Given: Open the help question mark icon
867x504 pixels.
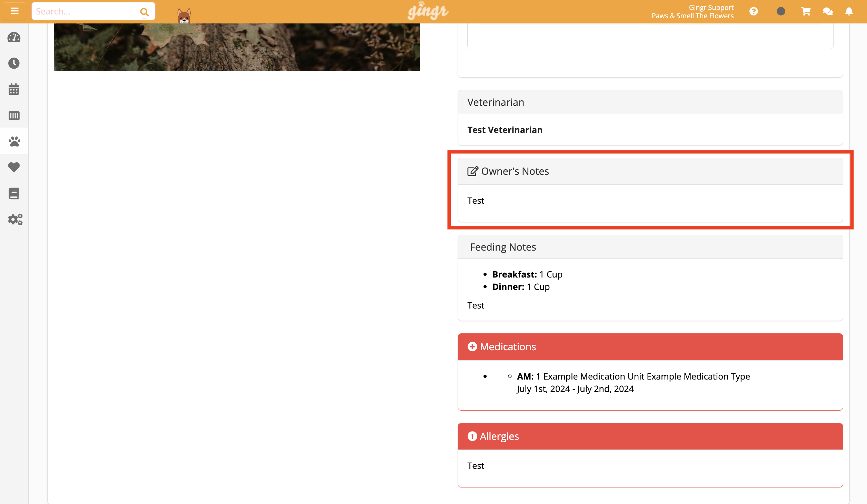Looking at the screenshot, I should tap(754, 11).
